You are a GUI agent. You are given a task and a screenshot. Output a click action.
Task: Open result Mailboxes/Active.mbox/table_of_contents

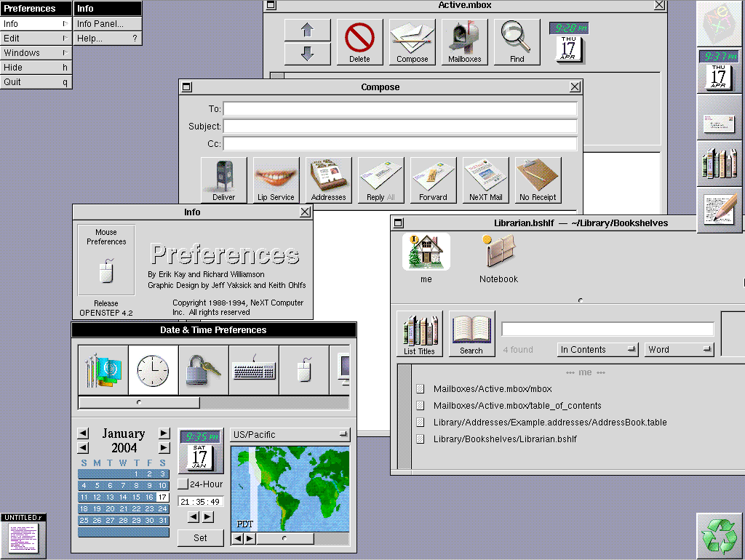tap(517, 406)
